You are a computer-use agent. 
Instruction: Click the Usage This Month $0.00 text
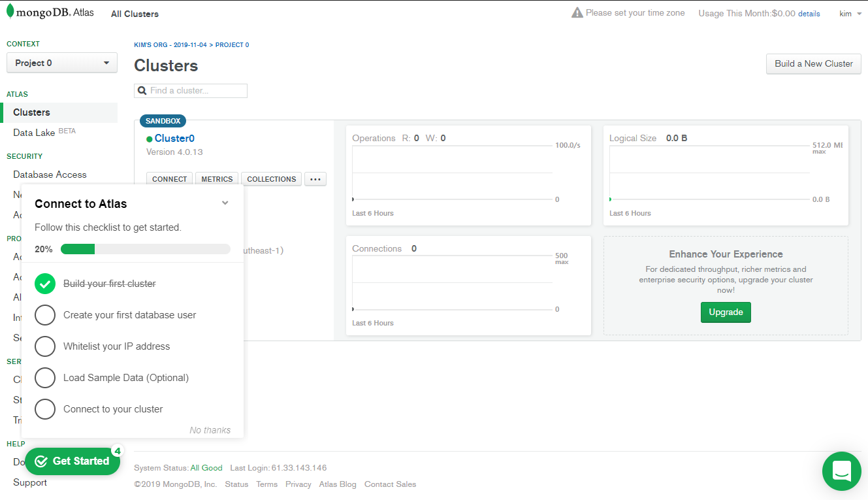pyautogui.click(x=747, y=13)
